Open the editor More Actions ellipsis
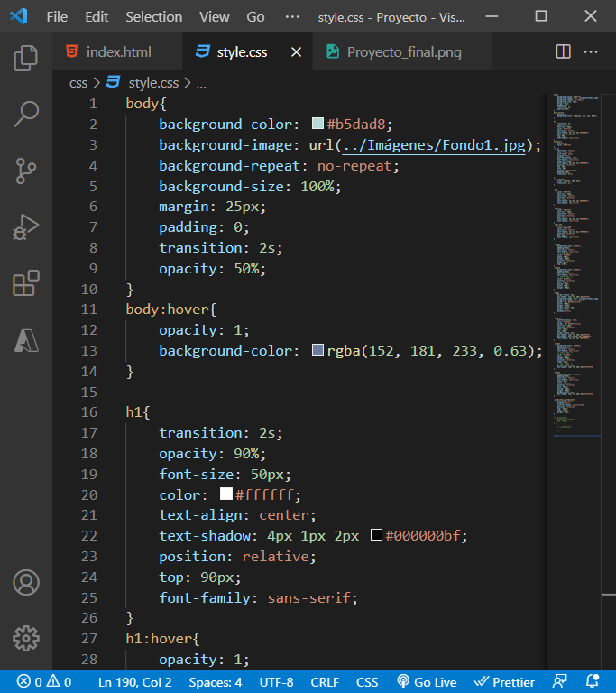The image size is (616, 693). pyautogui.click(x=591, y=51)
